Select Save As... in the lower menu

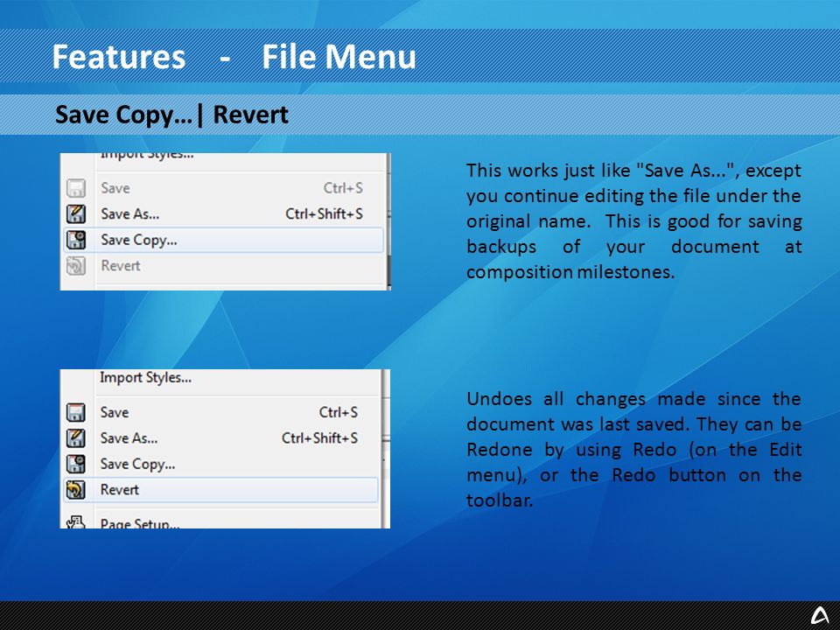click(220, 438)
